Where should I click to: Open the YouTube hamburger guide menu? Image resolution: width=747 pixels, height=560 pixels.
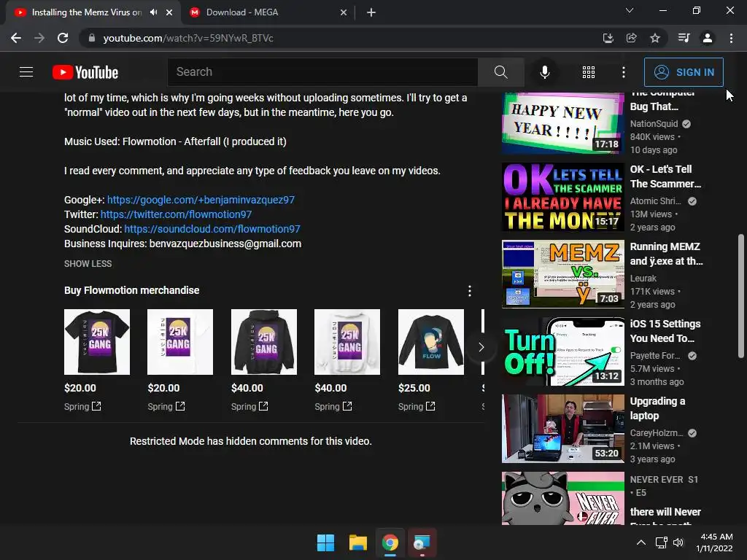click(26, 72)
